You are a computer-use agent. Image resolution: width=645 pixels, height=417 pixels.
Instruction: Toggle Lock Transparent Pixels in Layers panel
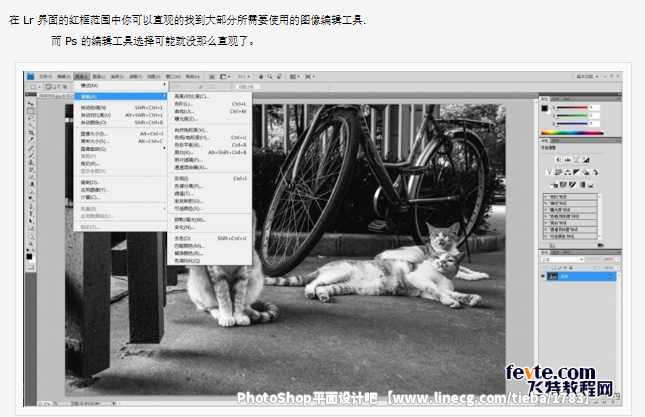[x=554, y=267]
